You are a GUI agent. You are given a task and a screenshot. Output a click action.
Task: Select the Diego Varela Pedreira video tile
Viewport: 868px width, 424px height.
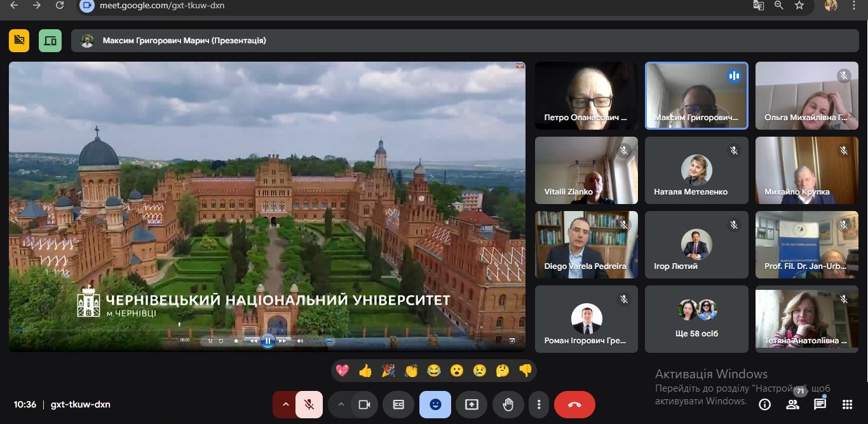tap(587, 245)
